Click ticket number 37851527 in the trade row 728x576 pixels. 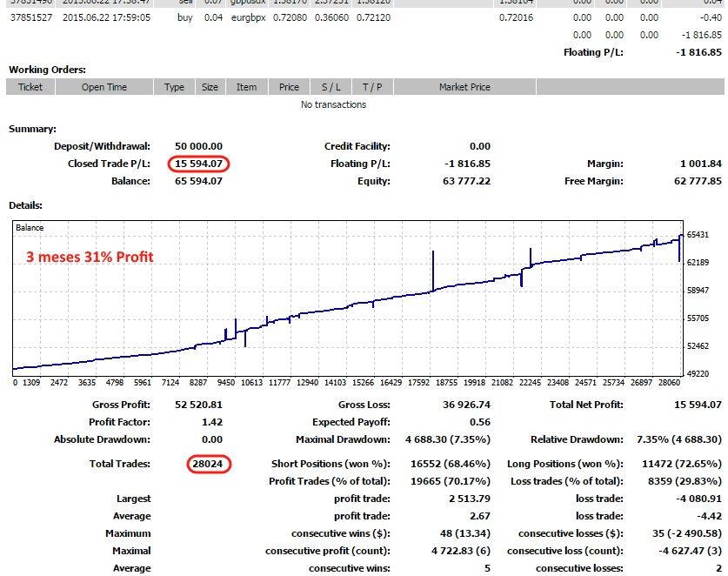coord(31,17)
